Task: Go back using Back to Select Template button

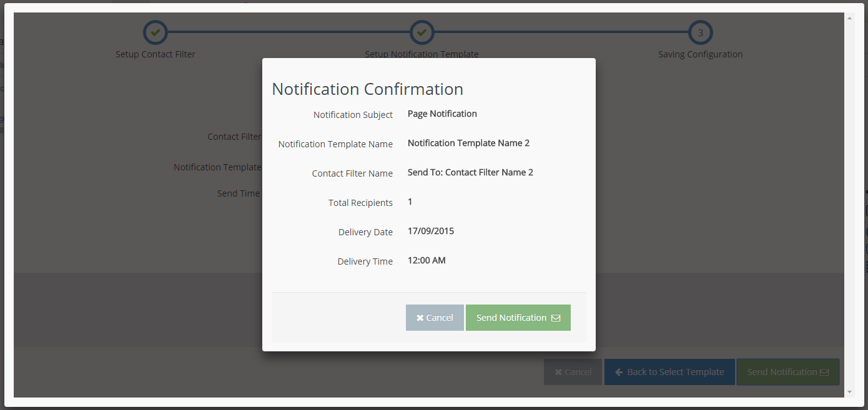Action: coord(669,372)
